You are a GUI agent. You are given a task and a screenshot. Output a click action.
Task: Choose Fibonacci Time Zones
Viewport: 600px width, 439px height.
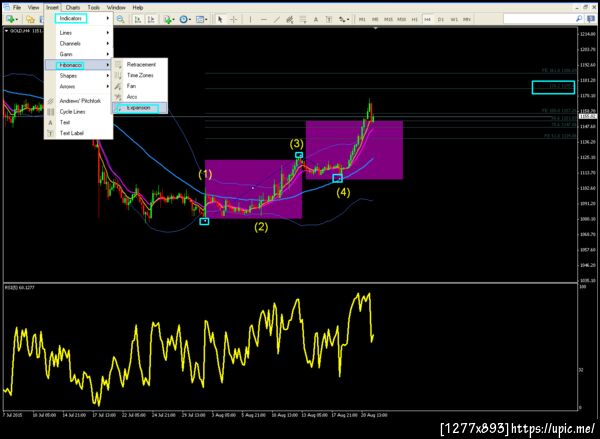click(x=140, y=75)
